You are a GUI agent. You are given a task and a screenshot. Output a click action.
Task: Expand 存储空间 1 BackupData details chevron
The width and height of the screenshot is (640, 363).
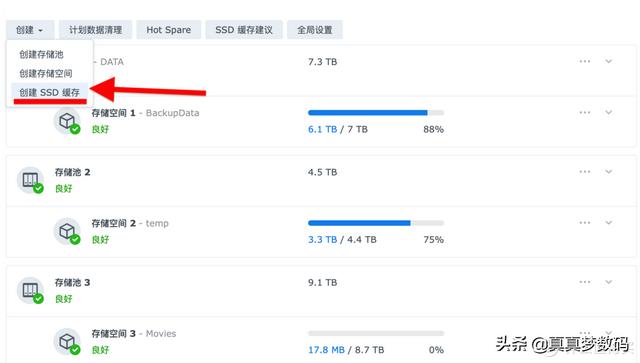click(609, 112)
